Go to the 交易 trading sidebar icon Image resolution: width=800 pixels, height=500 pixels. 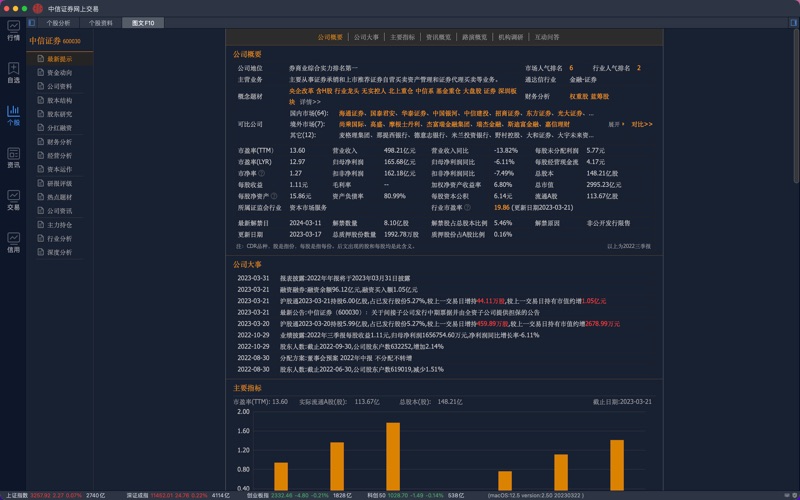pos(13,200)
